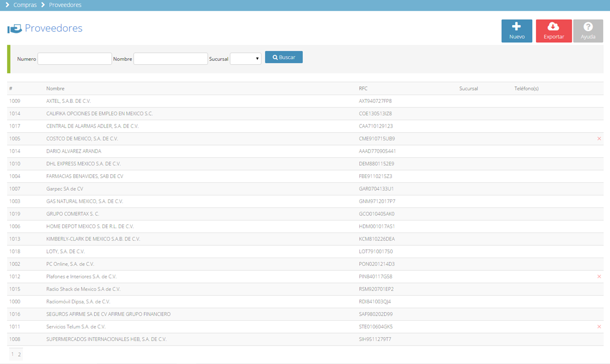The height and width of the screenshot is (364, 610).
Task: Click supplier number 1019
Action: click(15, 214)
